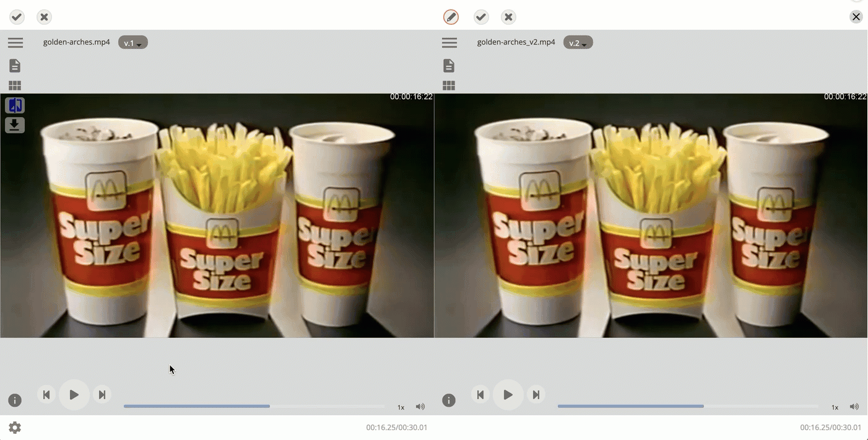Open document icon in right panel
This screenshot has width=868, height=440.
[x=449, y=66]
